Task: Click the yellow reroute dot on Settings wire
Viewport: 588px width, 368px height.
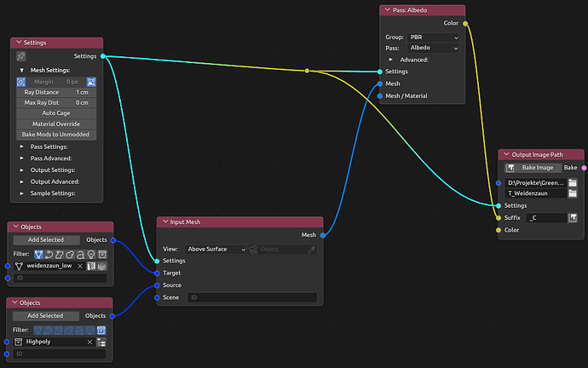Action: coord(307,71)
